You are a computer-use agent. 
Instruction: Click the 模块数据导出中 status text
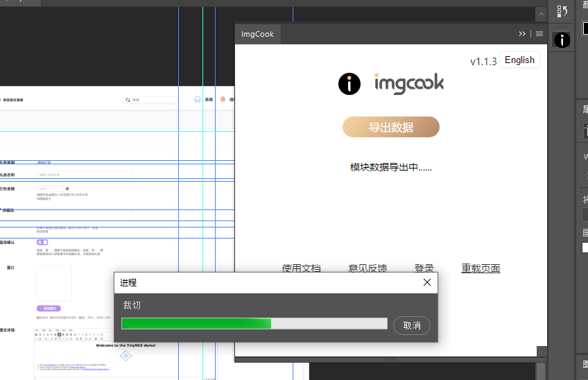click(x=391, y=167)
